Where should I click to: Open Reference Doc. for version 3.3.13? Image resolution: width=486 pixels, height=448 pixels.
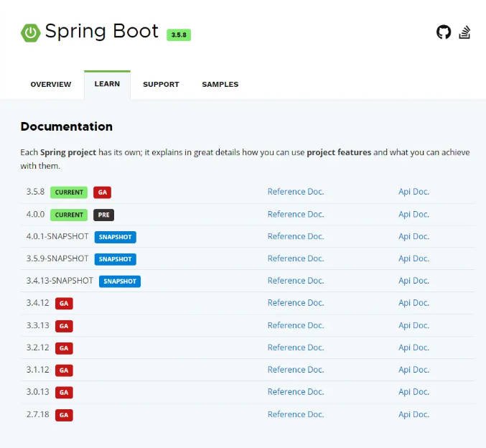(x=295, y=325)
